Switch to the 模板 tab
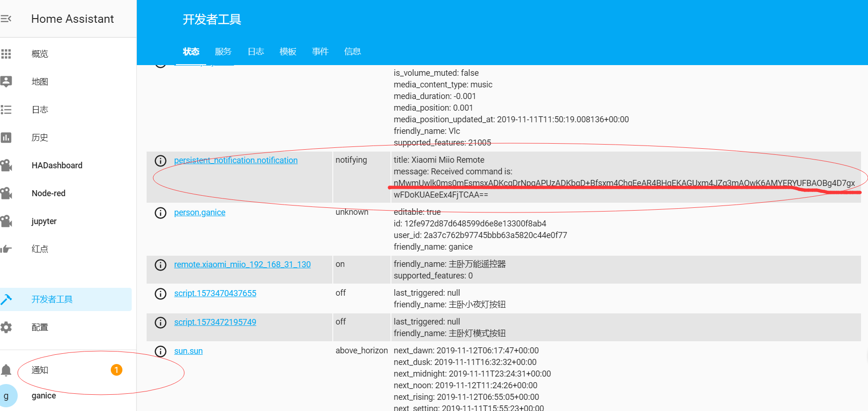Screen dimensions: 868x411 (x=288, y=52)
